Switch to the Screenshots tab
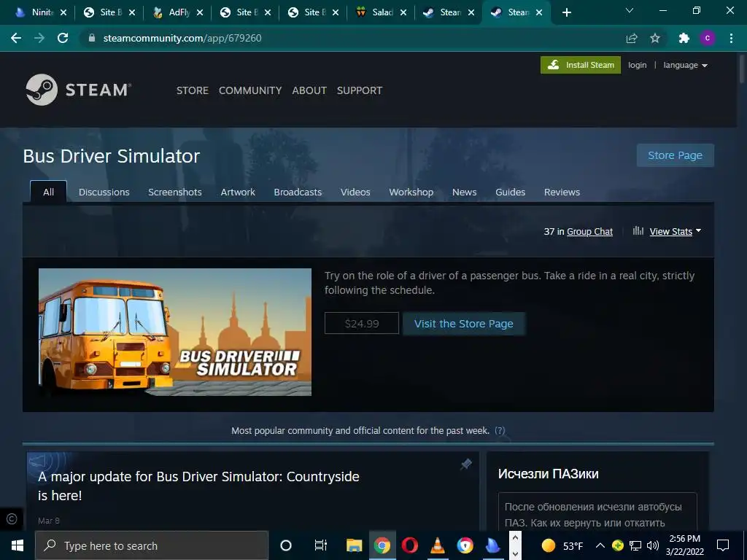747x560 pixels. [175, 192]
